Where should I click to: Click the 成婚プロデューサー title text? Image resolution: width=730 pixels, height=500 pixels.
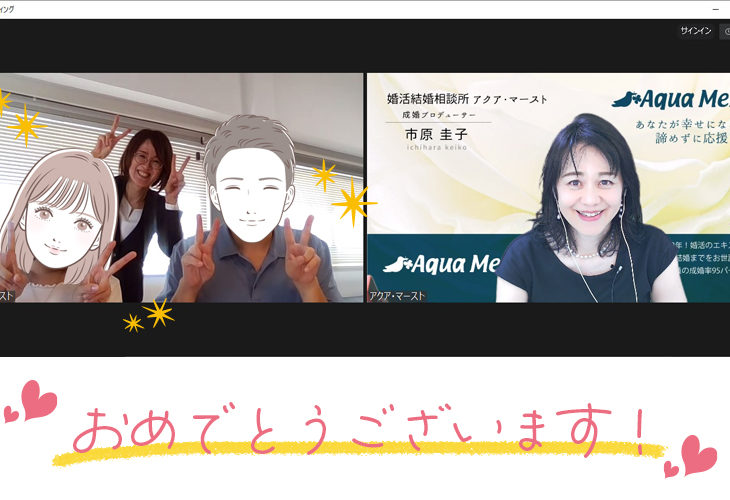point(439,115)
